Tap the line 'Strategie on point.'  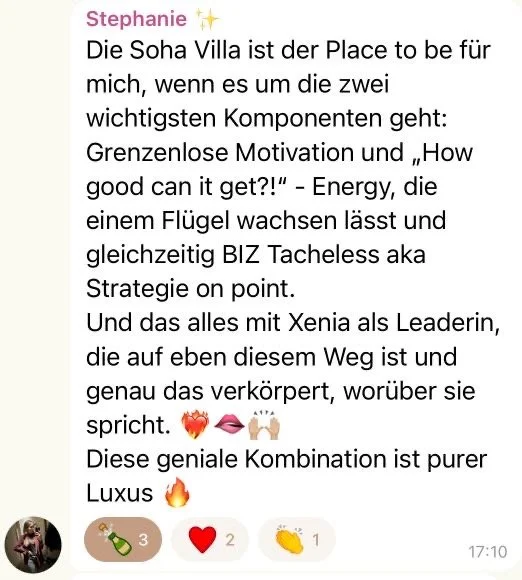pos(191,289)
